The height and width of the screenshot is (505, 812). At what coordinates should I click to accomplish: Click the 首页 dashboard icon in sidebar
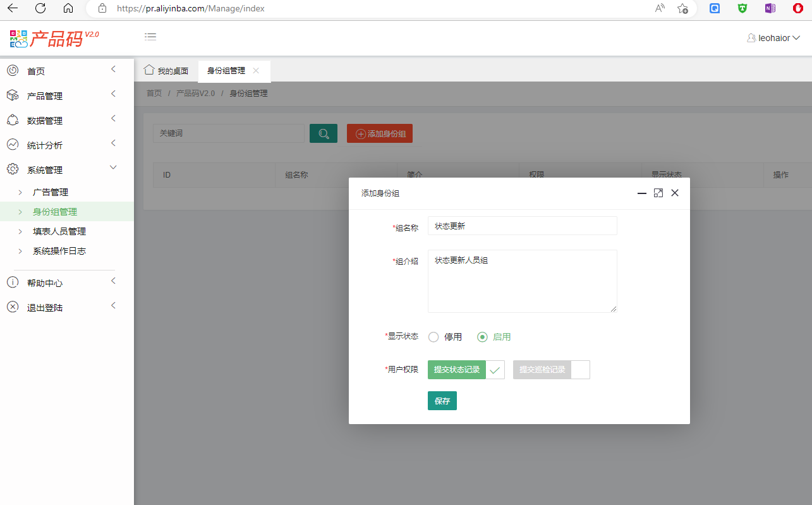[x=13, y=71]
